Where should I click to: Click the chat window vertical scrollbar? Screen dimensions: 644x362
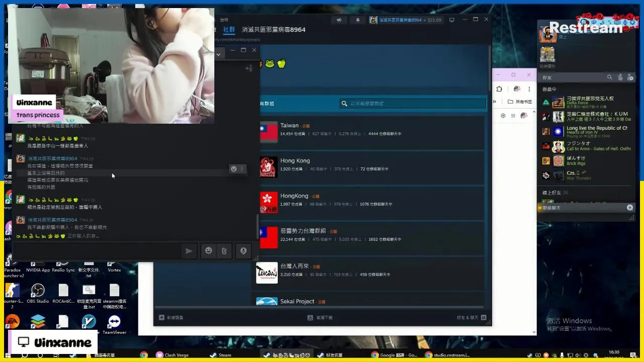[258, 228]
